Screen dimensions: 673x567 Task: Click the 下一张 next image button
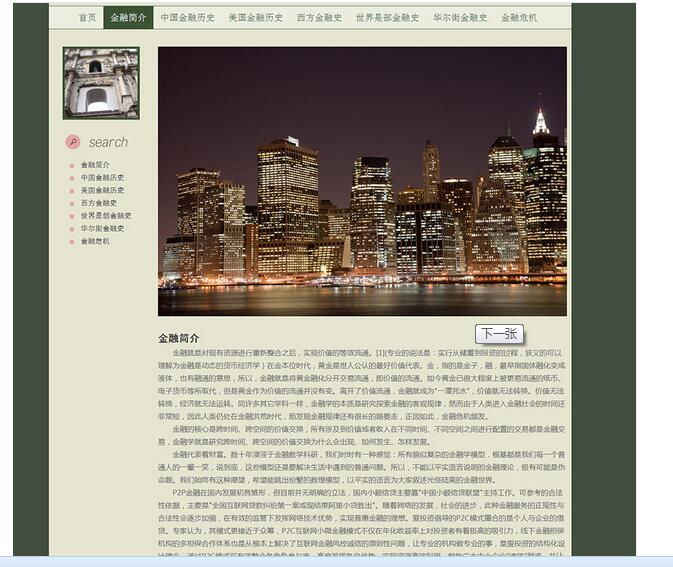[499, 334]
